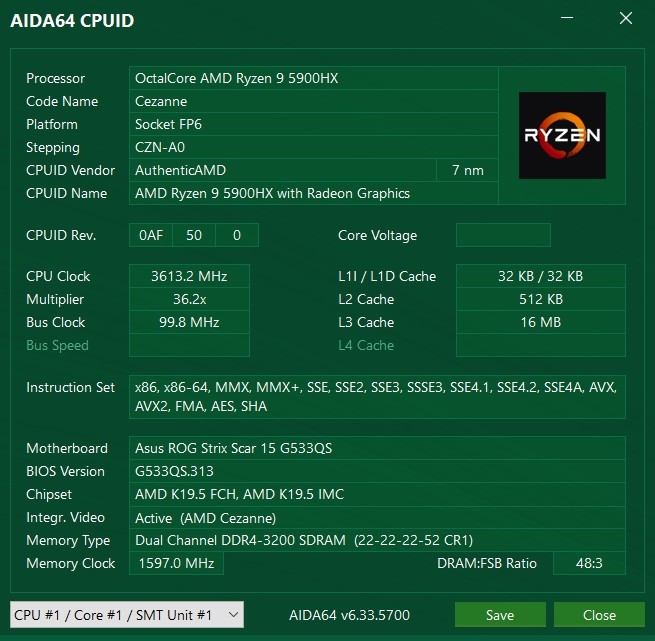The image size is (655, 641).
Task: Click the X icon in title bar
Action: [626, 18]
